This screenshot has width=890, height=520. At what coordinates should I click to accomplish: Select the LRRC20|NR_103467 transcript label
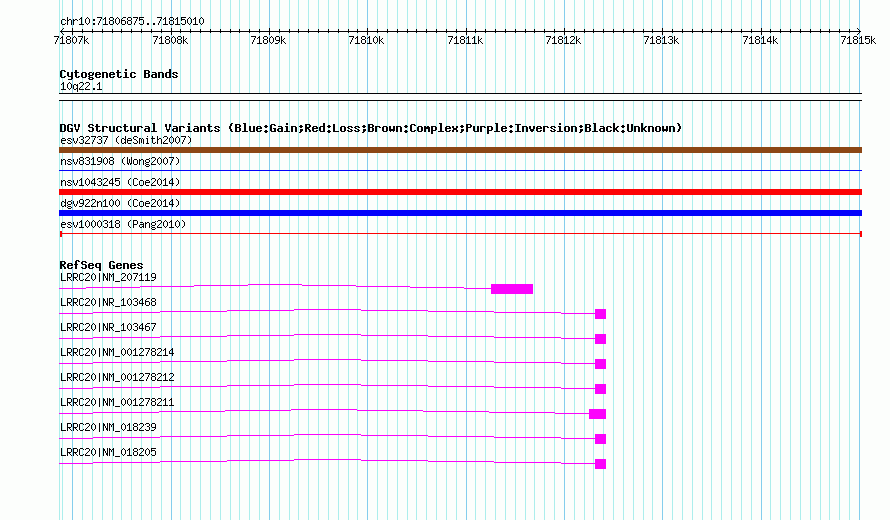pyautogui.click(x=108, y=328)
